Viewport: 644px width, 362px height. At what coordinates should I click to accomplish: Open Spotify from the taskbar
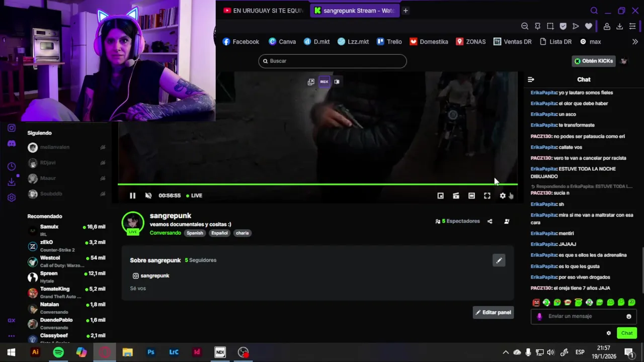click(58, 352)
